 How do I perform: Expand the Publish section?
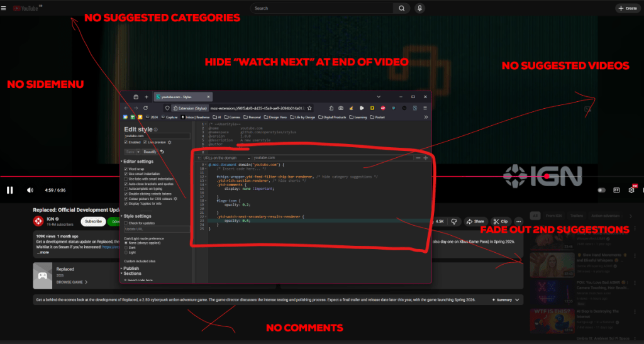[x=130, y=268]
